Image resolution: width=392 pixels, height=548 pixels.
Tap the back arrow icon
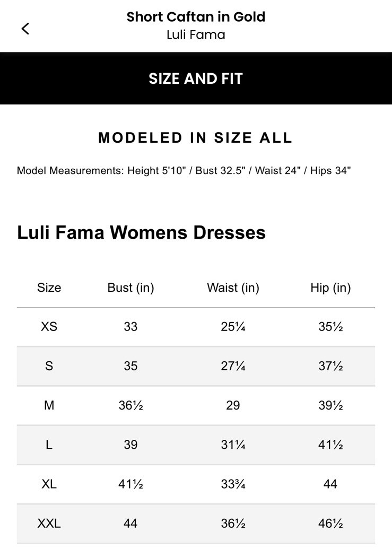coord(25,29)
